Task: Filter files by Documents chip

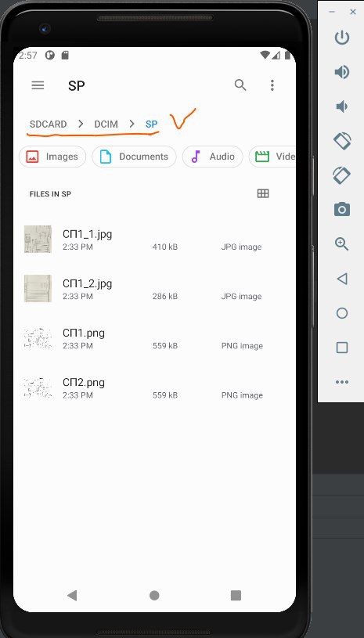Action: click(x=134, y=157)
